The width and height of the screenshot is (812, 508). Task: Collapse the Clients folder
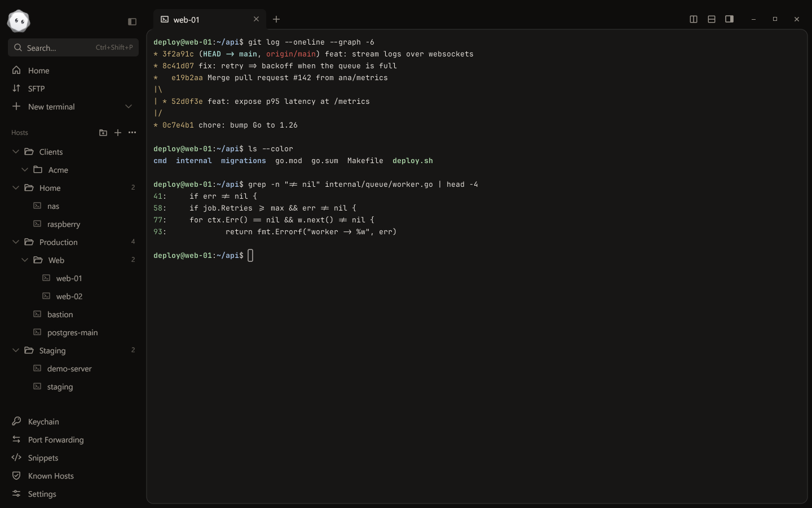16,152
